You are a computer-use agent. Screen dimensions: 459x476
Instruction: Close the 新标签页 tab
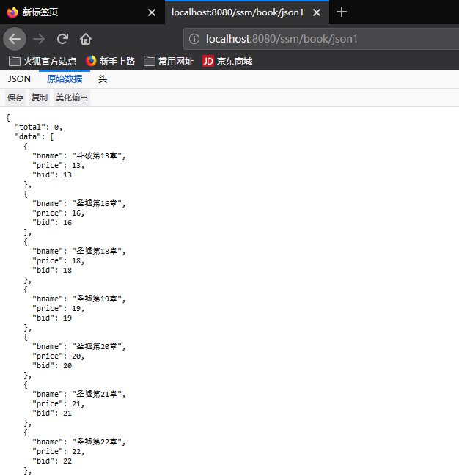pos(152,12)
